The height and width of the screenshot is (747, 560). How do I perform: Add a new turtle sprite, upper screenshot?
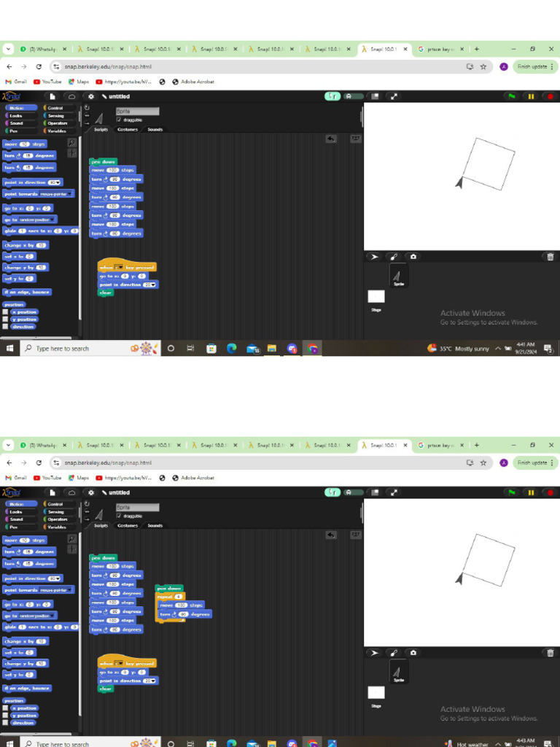(375, 257)
